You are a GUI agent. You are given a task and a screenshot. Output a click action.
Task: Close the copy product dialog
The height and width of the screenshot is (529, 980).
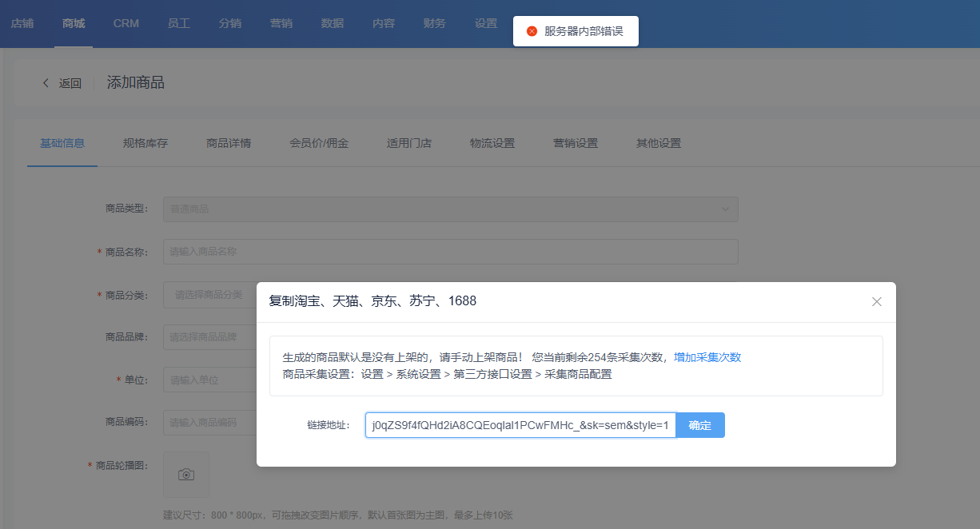point(876,301)
